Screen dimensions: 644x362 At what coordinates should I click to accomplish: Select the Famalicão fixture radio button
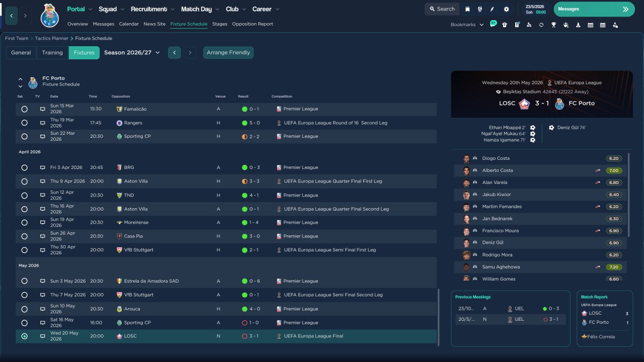(24, 109)
